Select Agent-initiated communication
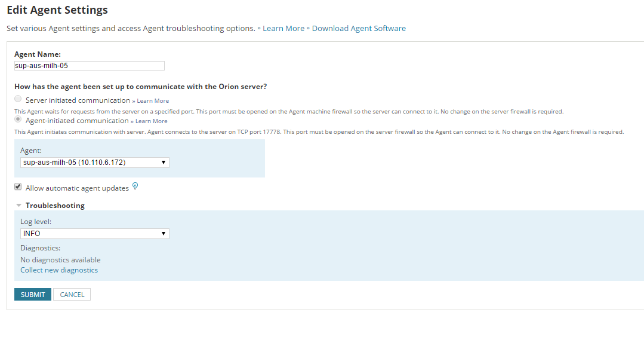Viewport: 644px width, 349px height. pos(17,120)
